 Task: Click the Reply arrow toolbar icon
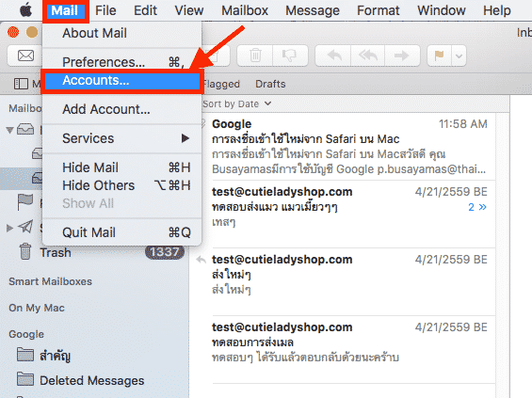334,56
